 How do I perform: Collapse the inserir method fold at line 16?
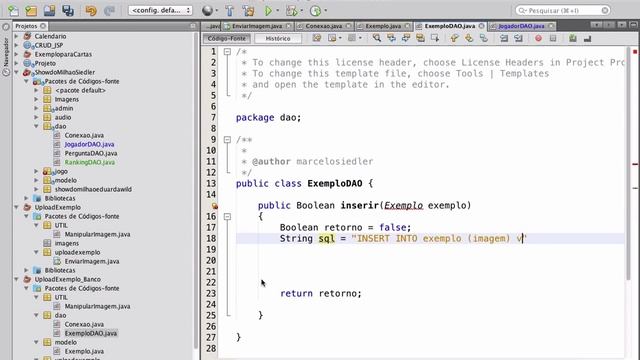(x=227, y=216)
